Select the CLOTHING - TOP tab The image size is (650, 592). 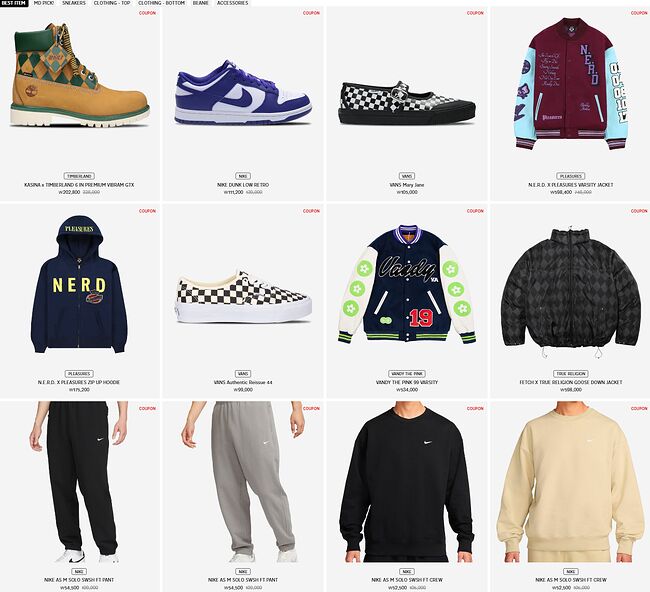[x=112, y=3]
